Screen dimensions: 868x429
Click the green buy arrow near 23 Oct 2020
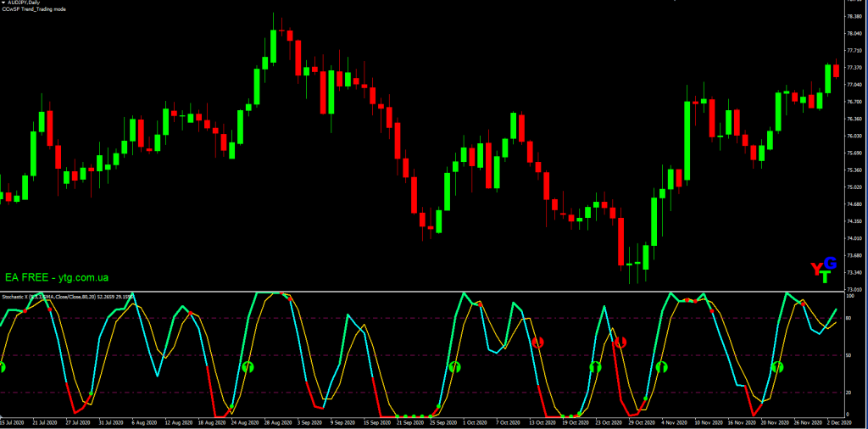click(595, 367)
